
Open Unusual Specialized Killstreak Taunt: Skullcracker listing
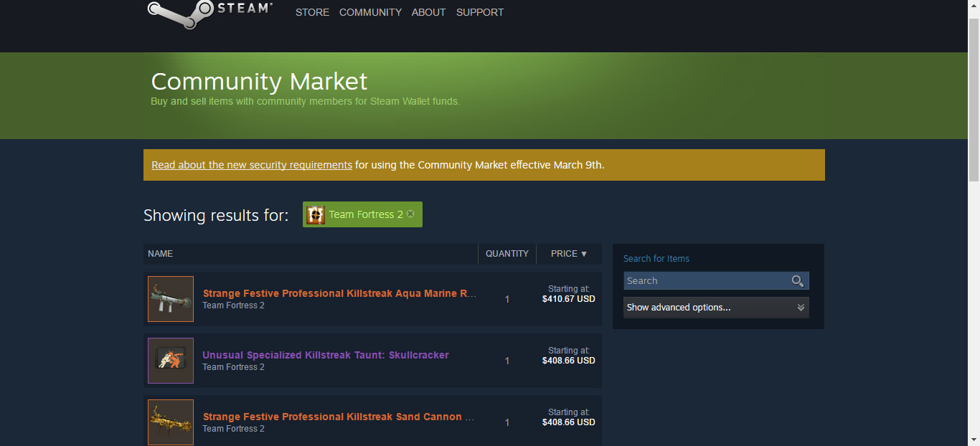coord(325,355)
